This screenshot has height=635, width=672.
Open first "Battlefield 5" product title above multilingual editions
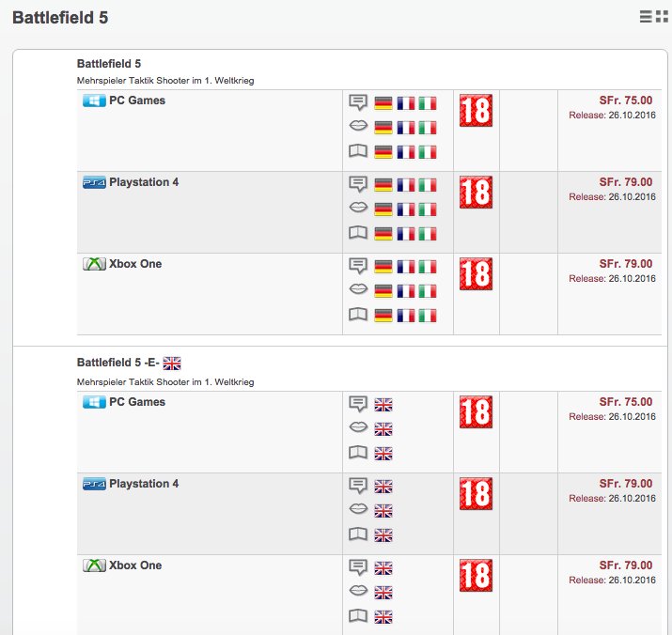[x=109, y=64]
